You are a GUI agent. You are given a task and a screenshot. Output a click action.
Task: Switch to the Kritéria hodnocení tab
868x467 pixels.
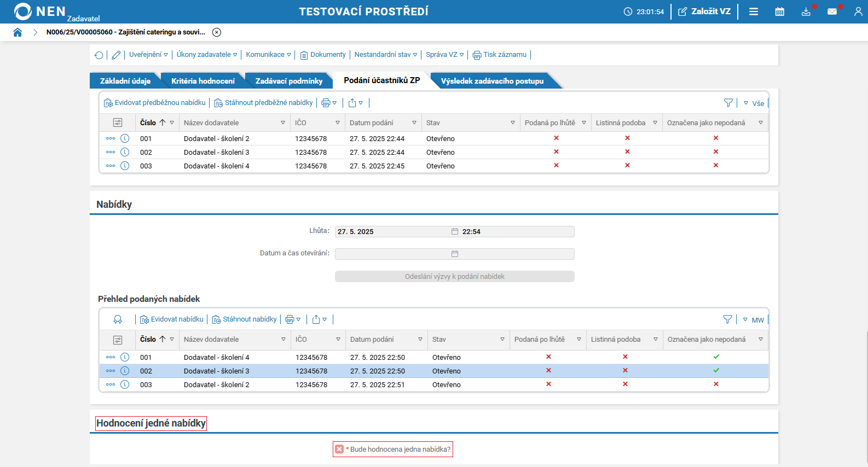[202, 81]
